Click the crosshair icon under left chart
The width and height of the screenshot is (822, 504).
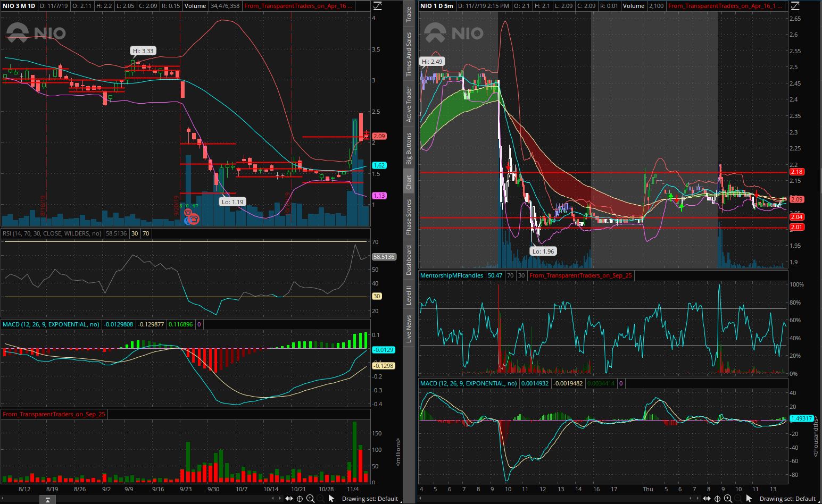pyautogui.click(x=300, y=499)
